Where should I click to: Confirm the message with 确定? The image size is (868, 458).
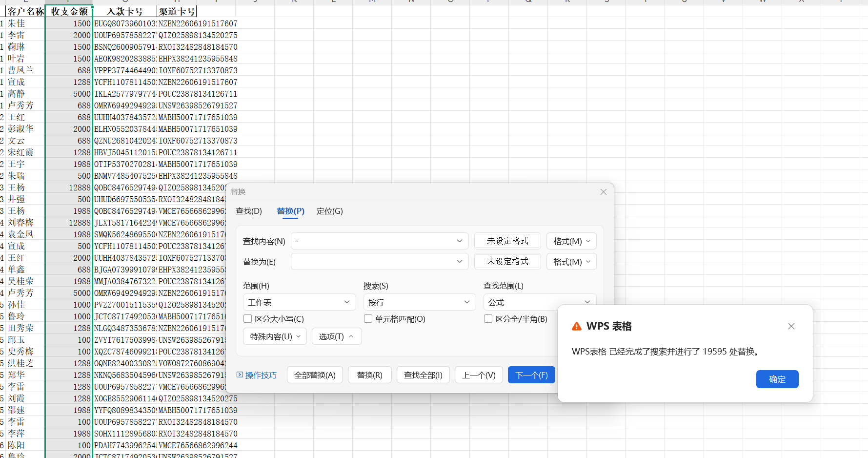[x=777, y=379]
